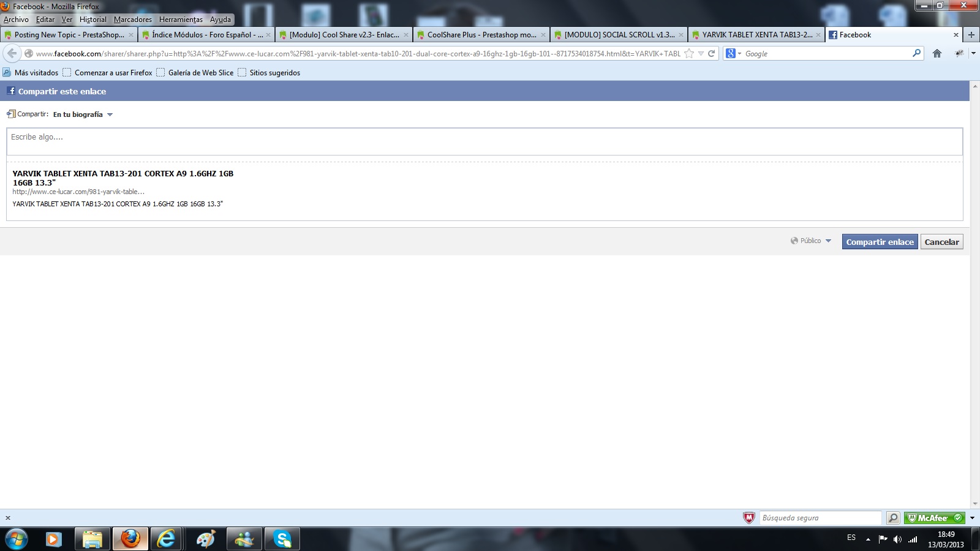Click the secure search magnifier button
Screen dimensions: 980x551
click(x=893, y=518)
